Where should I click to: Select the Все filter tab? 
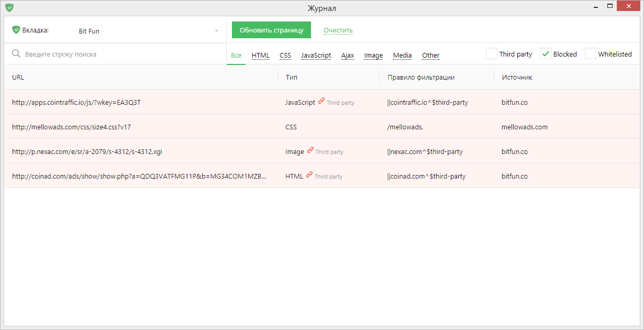click(236, 55)
